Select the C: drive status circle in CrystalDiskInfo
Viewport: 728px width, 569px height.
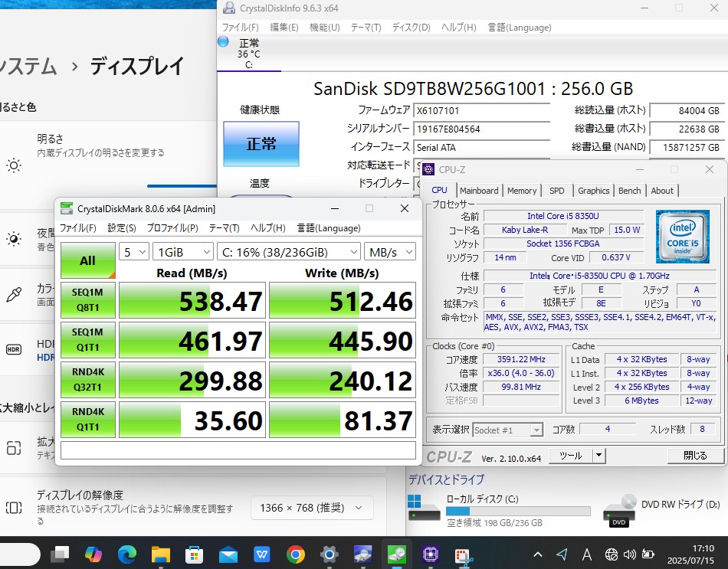(223, 42)
